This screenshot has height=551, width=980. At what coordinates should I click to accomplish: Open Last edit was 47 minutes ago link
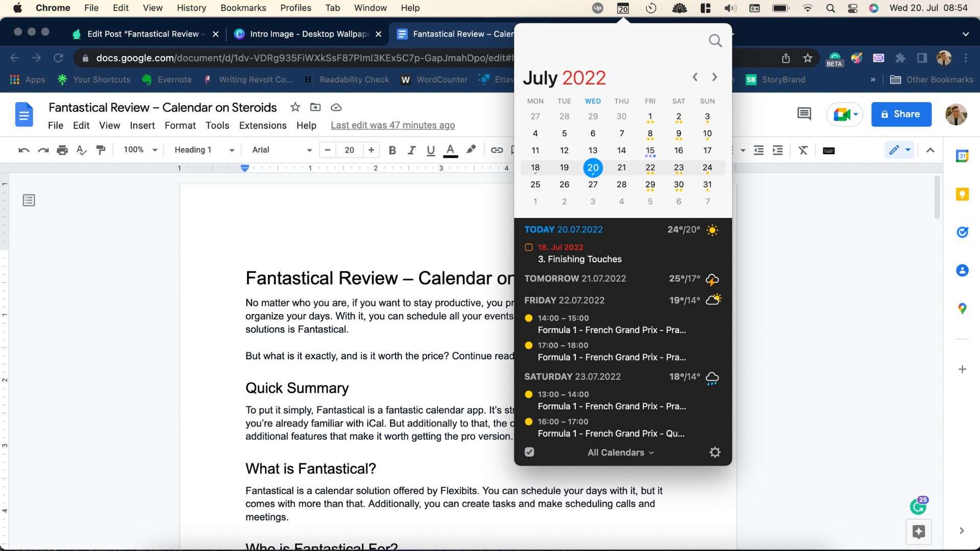(x=393, y=126)
